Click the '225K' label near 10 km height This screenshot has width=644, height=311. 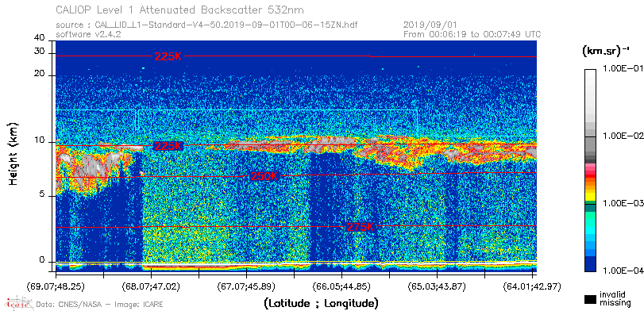click(x=168, y=146)
